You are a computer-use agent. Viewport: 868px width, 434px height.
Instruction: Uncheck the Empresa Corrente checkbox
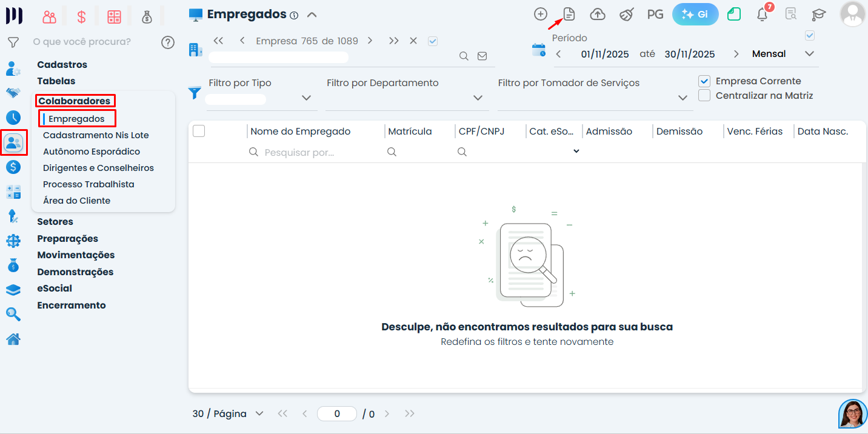704,81
